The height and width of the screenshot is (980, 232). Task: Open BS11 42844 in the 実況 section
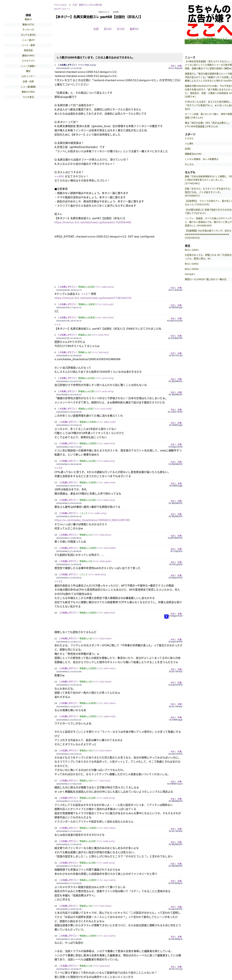(192, 269)
